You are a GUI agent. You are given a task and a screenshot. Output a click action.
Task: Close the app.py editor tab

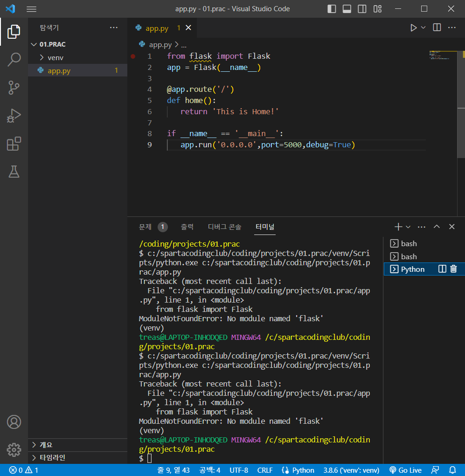click(188, 28)
